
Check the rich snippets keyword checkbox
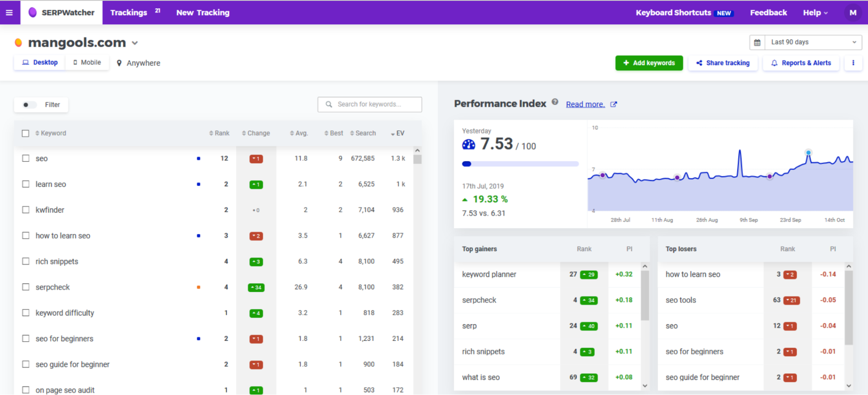(26, 261)
